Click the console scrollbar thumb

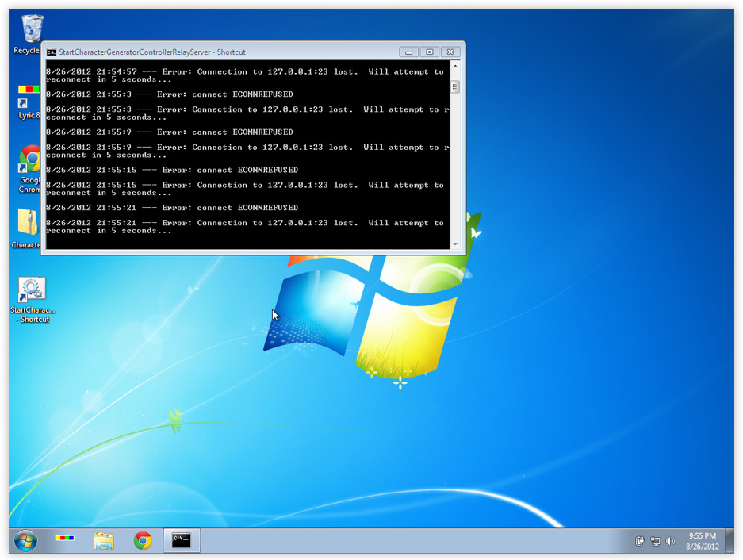(455, 86)
